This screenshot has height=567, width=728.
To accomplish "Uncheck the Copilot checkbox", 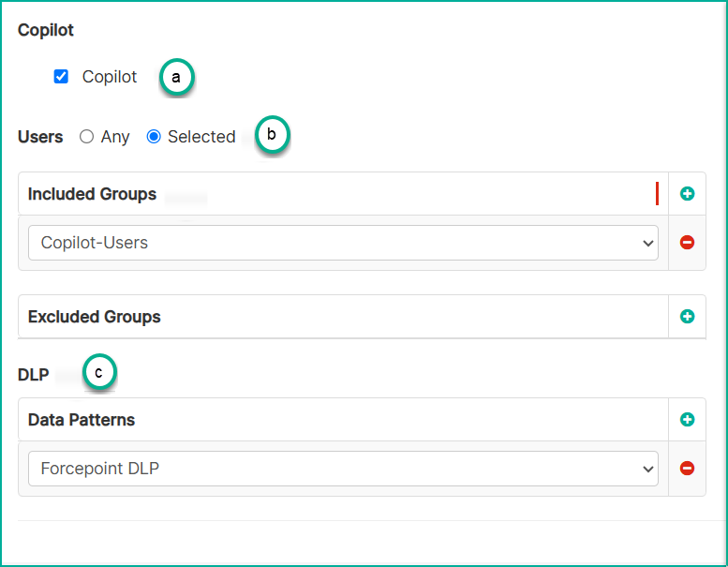I will click(61, 77).
